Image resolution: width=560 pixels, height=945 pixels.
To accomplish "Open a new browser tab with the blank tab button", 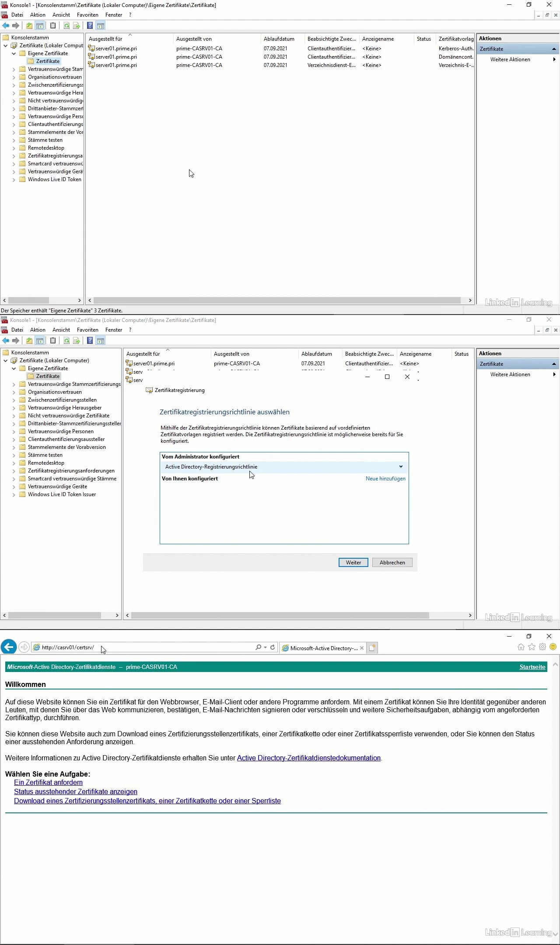I will click(372, 648).
